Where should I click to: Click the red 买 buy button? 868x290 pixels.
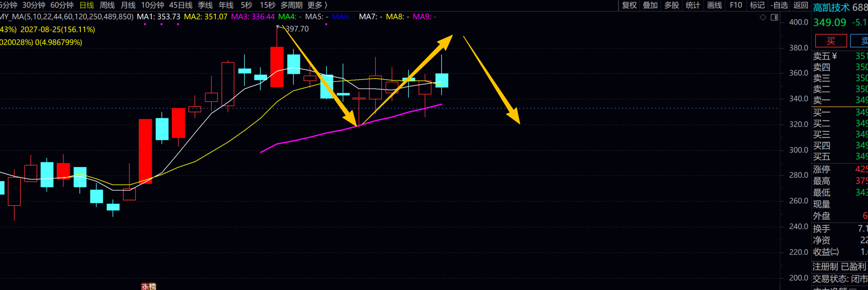[x=831, y=41]
